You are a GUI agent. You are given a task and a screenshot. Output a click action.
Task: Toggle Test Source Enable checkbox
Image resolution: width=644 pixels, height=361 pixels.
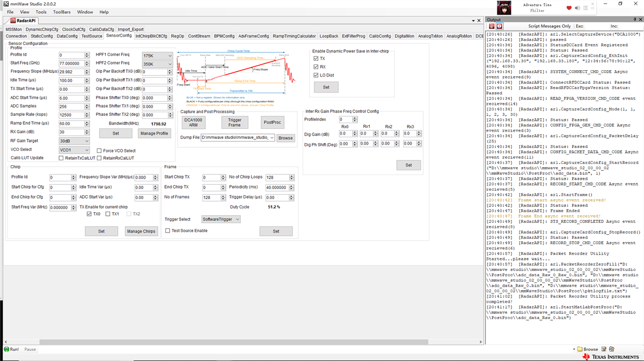168,231
